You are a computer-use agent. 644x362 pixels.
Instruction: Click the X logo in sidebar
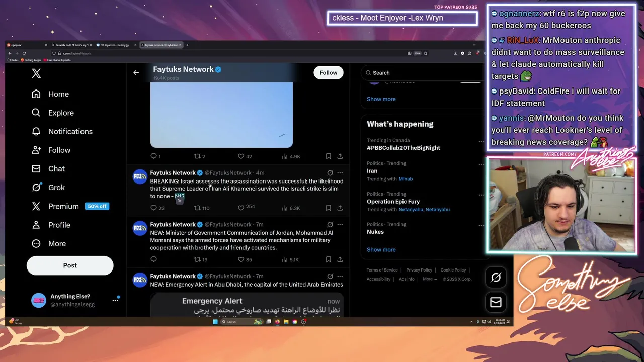tap(36, 73)
